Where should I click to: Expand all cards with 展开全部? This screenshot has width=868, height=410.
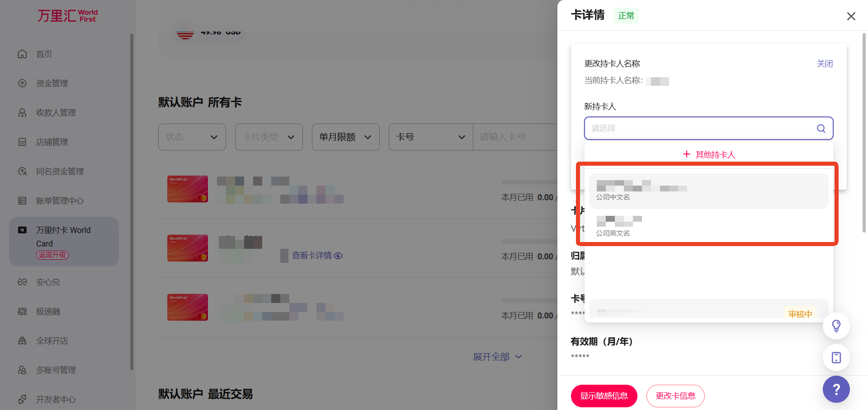pos(497,357)
